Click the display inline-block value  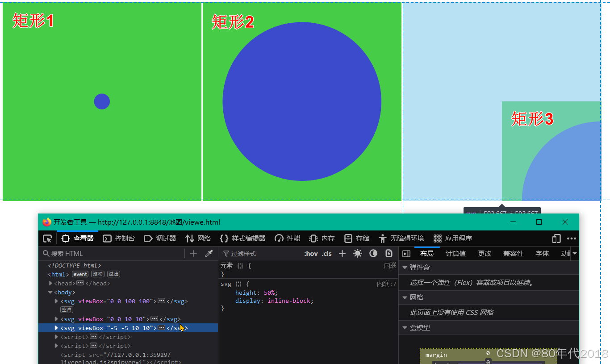(289, 301)
